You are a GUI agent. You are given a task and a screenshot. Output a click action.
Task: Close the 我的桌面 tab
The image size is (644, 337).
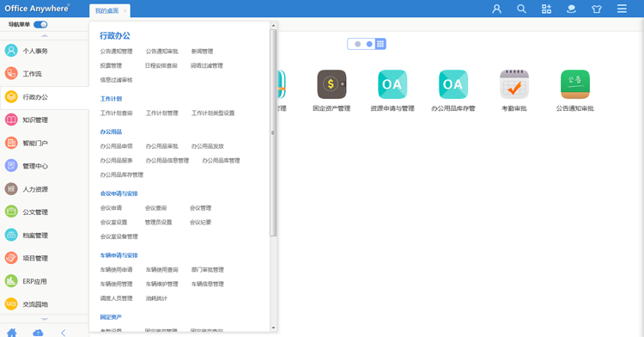click(125, 10)
